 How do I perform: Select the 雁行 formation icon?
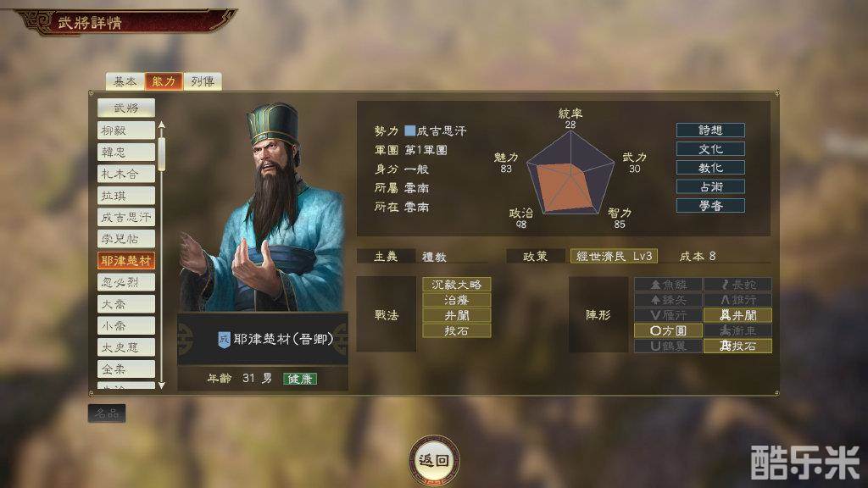668,315
